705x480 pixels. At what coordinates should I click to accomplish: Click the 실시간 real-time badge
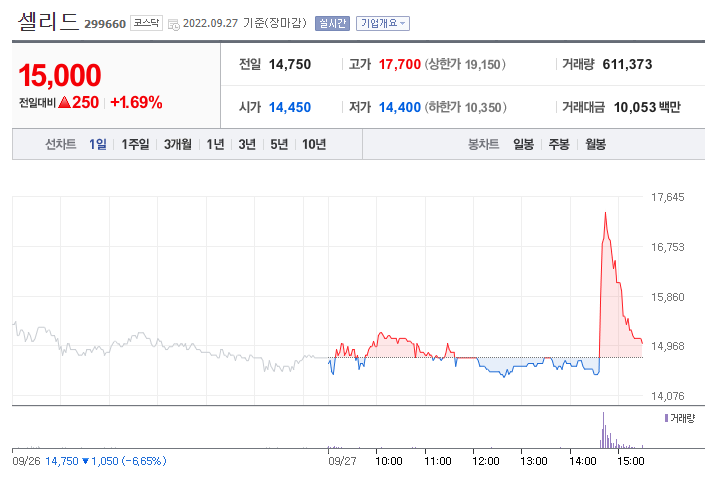click(332, 23)
